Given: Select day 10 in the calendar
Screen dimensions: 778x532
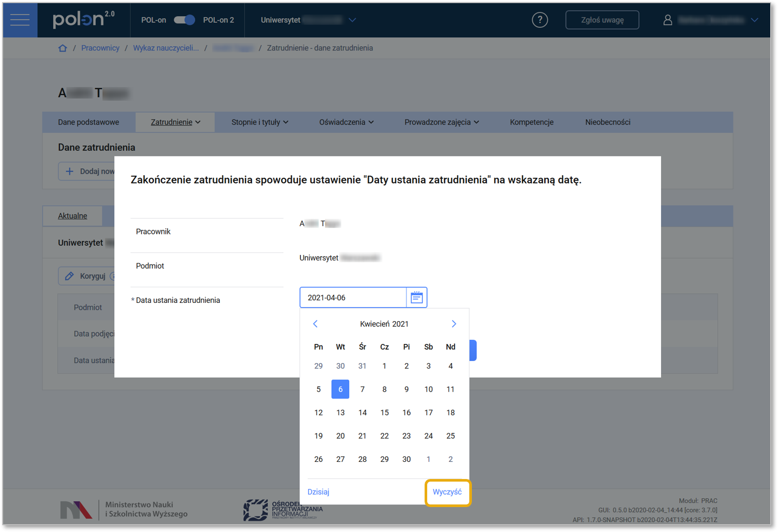Looking at the screenshot, I should (428, 389).
